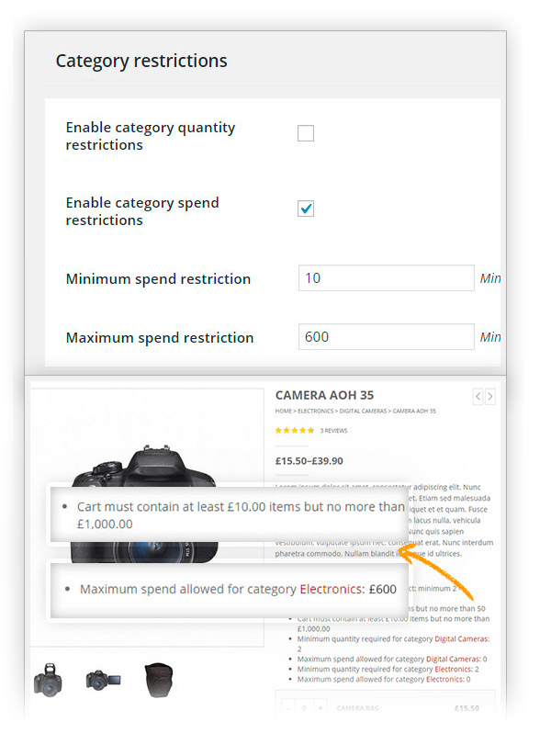Decrease Camera Bag quantity with minus button
551x756 pixels.
coord(287,708)
